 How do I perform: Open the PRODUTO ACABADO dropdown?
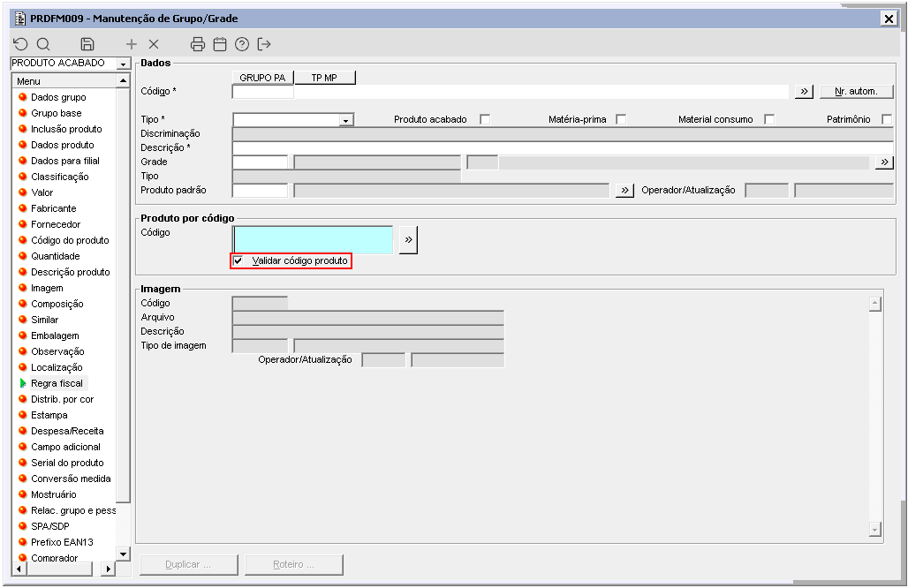click(x=124, y=64)
